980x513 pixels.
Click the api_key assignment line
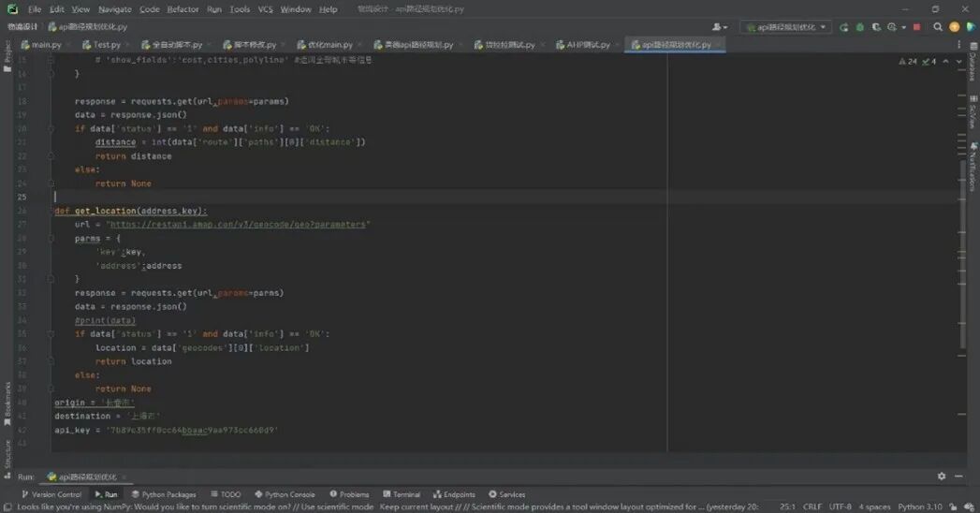click(166, 430)
